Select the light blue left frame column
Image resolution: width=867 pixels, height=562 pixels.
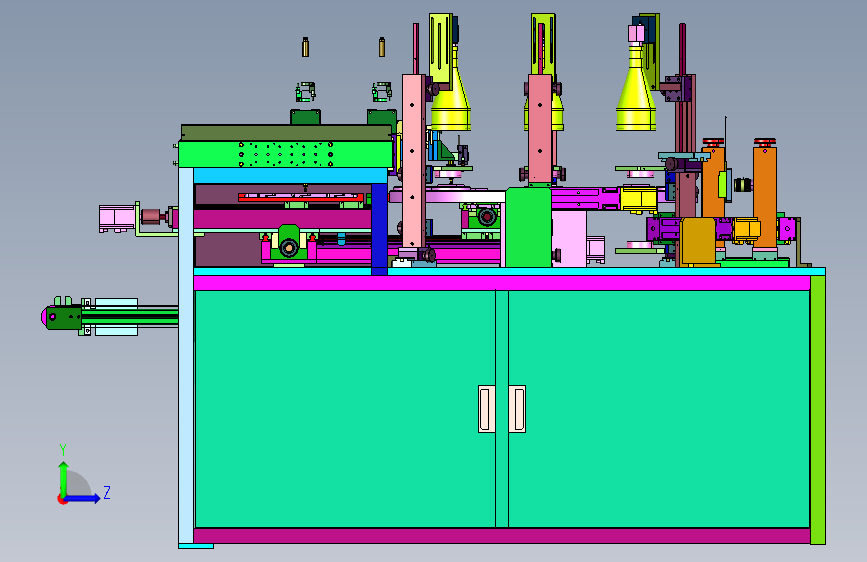point(186,357)
